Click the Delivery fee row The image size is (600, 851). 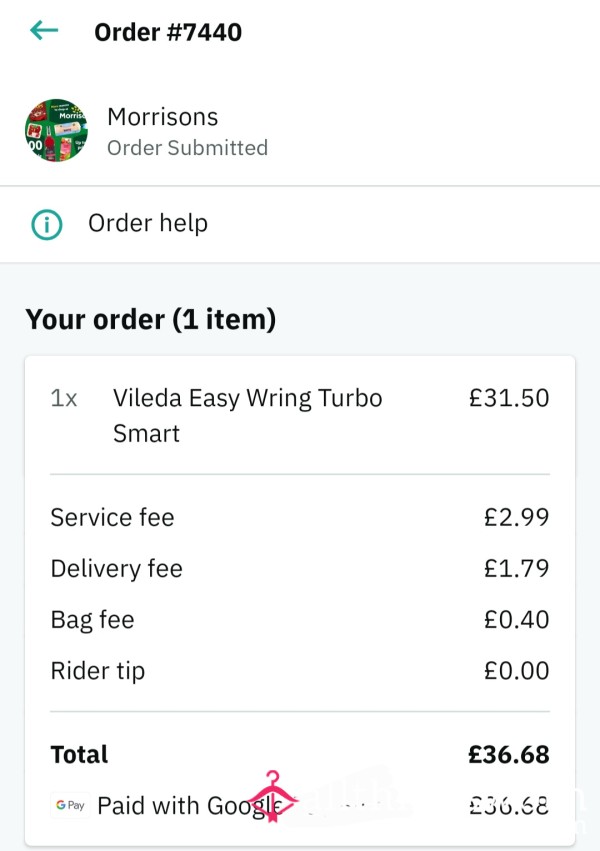click(300, 568)
